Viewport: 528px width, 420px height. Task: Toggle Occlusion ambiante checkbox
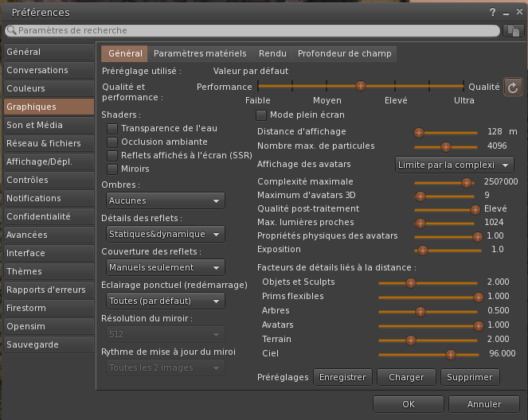click(113, 142)
